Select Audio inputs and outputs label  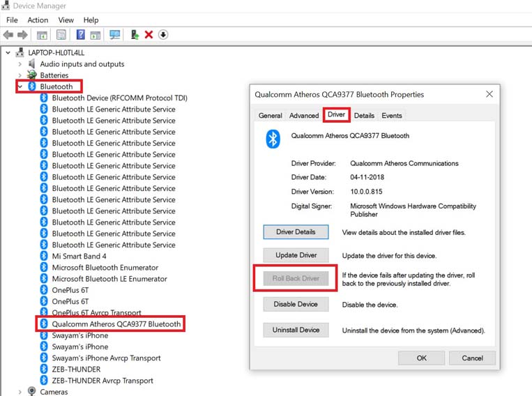click(82, 64)
